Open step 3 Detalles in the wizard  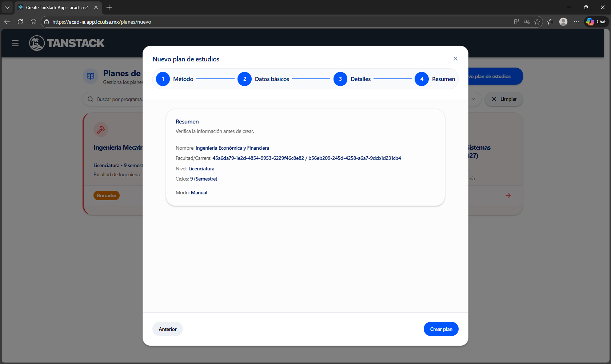pyautogui.click(x=340, y=79)
